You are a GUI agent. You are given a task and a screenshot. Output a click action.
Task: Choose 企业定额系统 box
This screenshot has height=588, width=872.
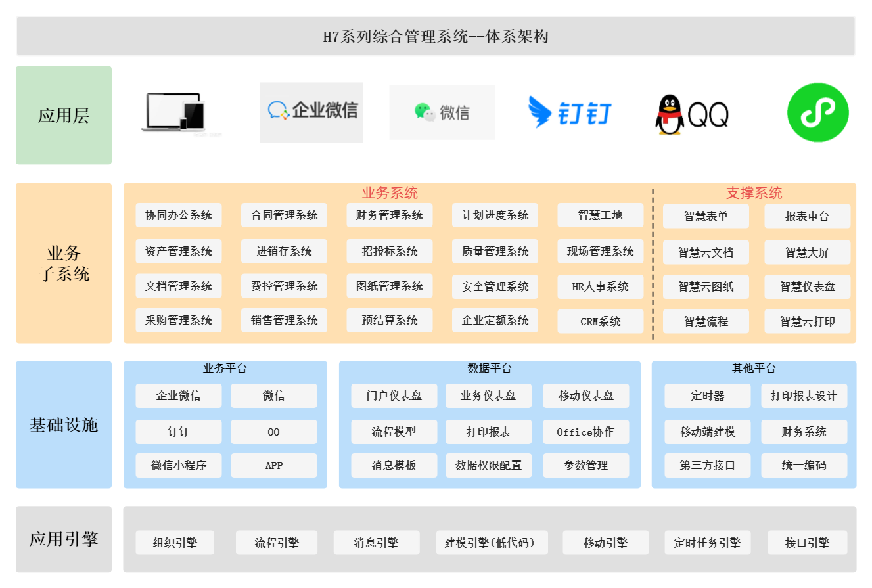click(x=495, y=321)
